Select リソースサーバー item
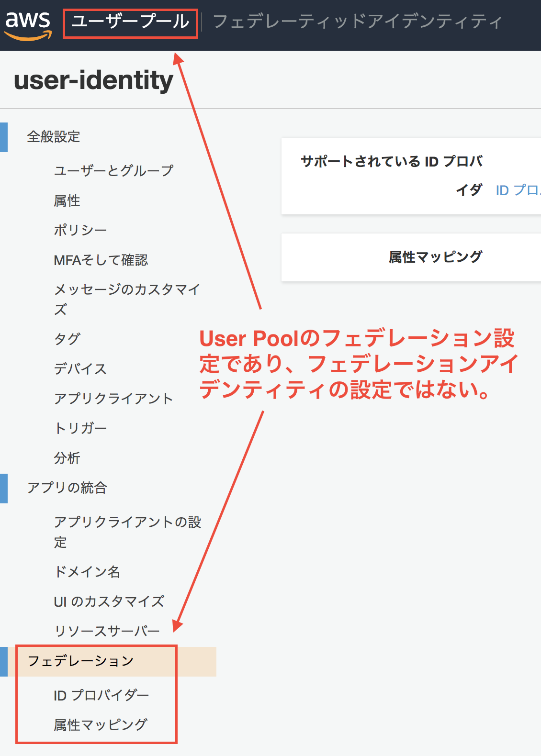This screenshot has width=541, height=756. tap(107, 631)
